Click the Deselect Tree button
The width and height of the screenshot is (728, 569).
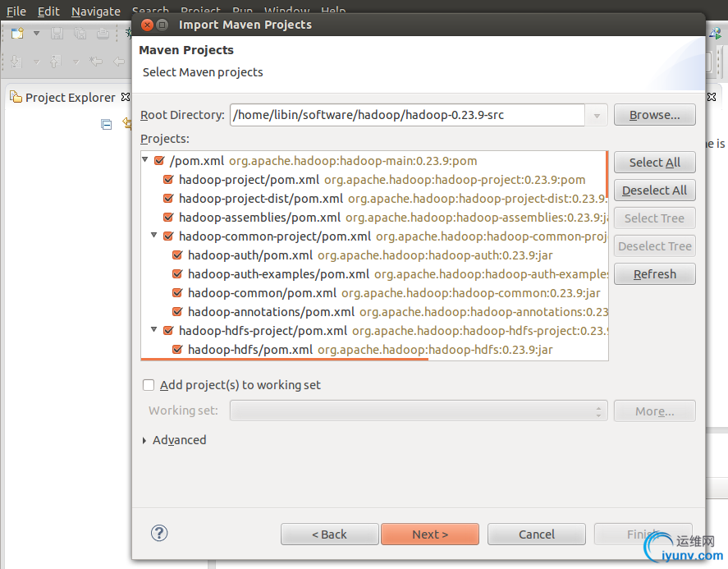point(655,246)
